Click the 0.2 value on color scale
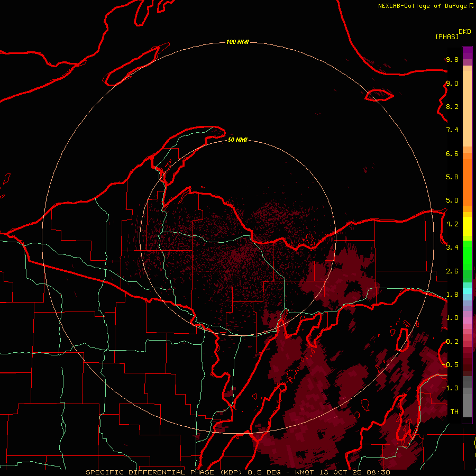 click(x=452, y=342)
